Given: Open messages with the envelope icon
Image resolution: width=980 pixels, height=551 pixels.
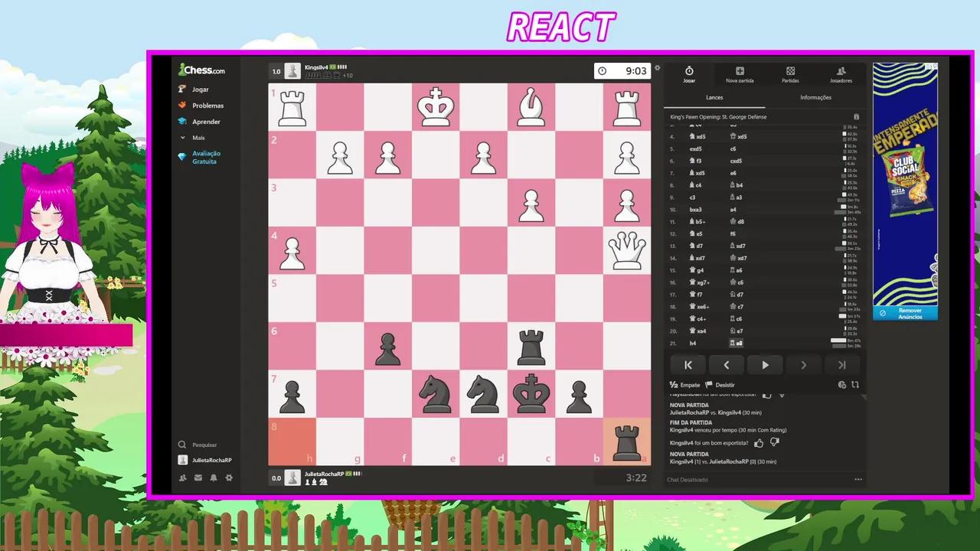Looking at the screenshot, I should pyautogui.click(x=198, y=478).
